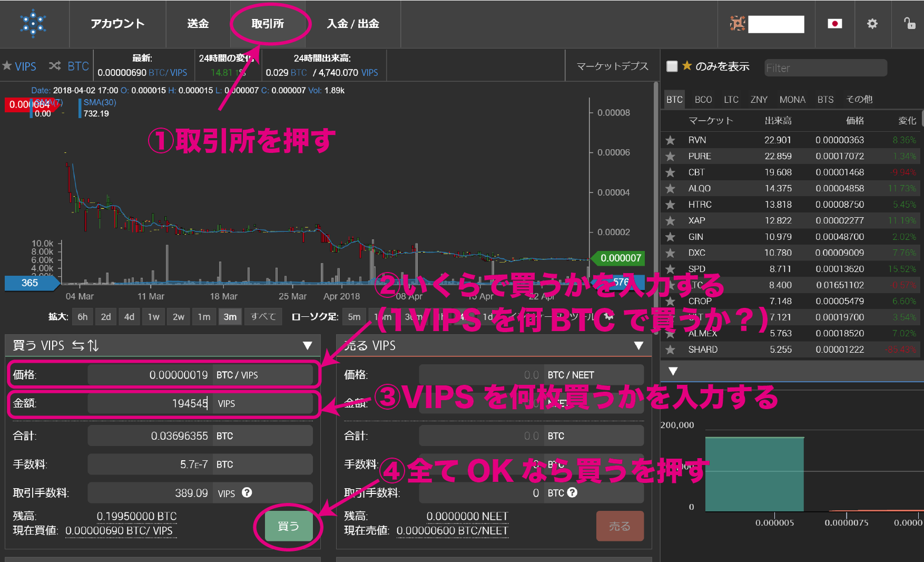Toggle favorite star for the ALQO market
The height and width of the screenshot is (562, 924).
click(x=670, y=189)
